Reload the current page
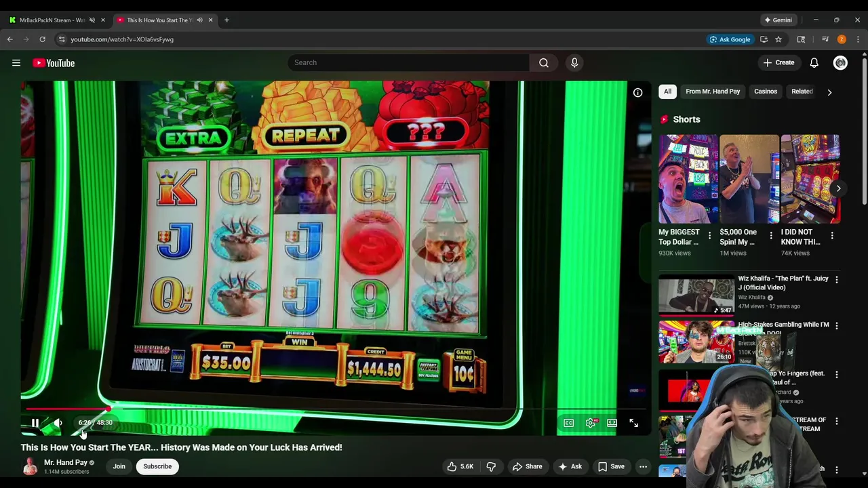 [42, 39]
